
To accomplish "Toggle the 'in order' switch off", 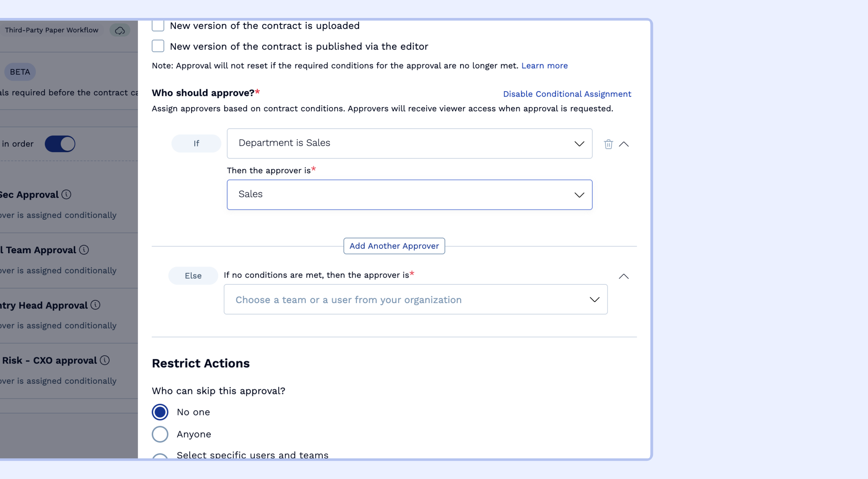I will pyautogui.click(x=60, y=143).
